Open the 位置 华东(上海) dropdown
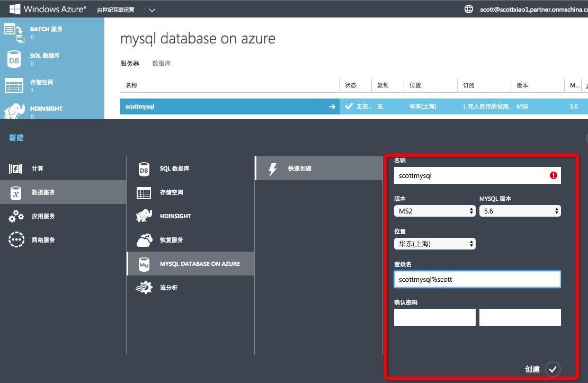Viewport: 588px width, 383px height. [434, 244]
